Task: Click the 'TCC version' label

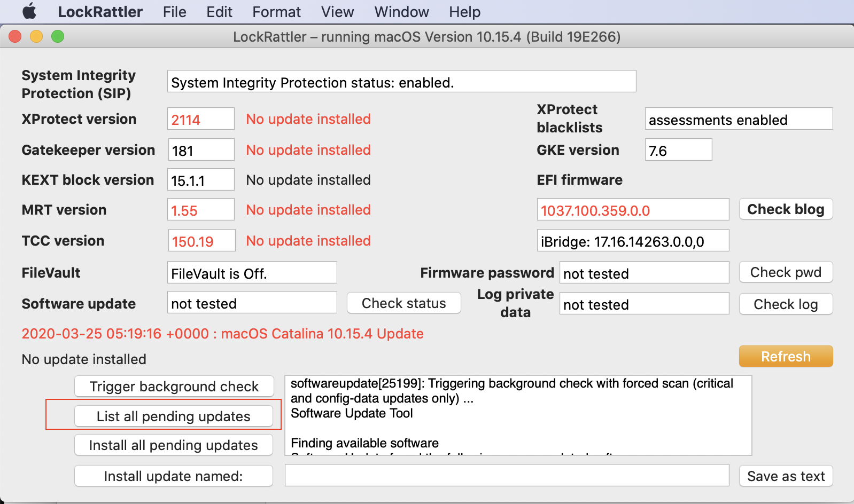Action: click(63, 241)
